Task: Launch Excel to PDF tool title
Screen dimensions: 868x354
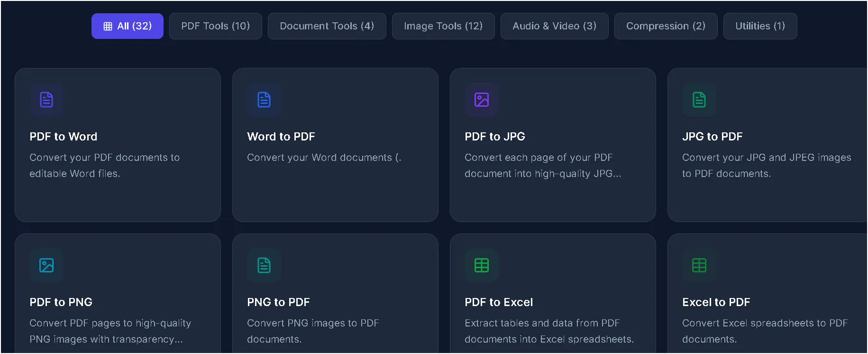Action: [716, 302]
